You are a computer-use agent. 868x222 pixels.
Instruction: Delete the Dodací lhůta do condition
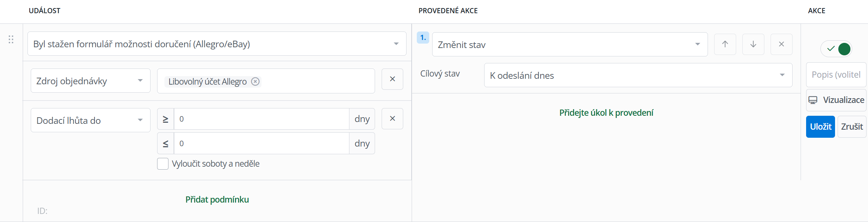(392, 119)
